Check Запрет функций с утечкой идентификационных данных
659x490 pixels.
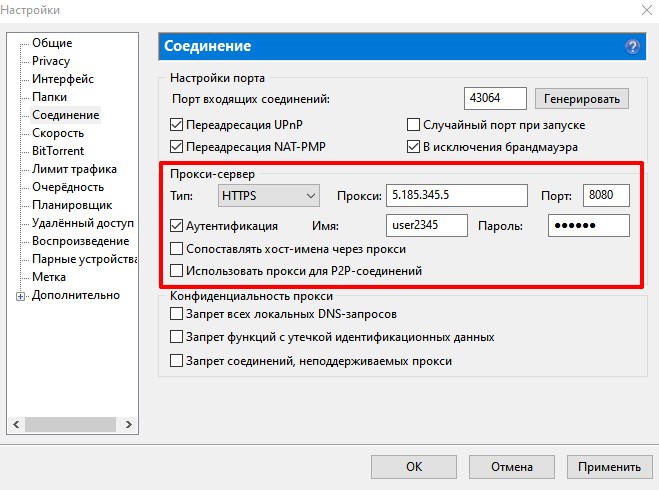[x=177, y=337]
